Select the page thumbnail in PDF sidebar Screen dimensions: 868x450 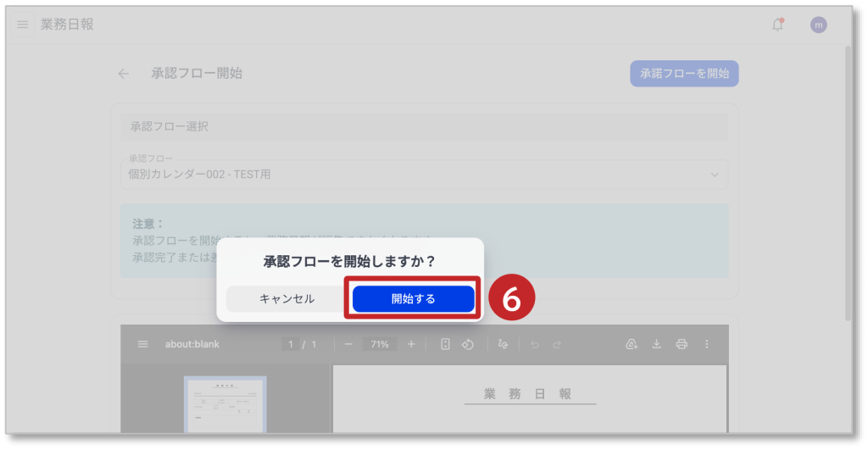point(225,403)
